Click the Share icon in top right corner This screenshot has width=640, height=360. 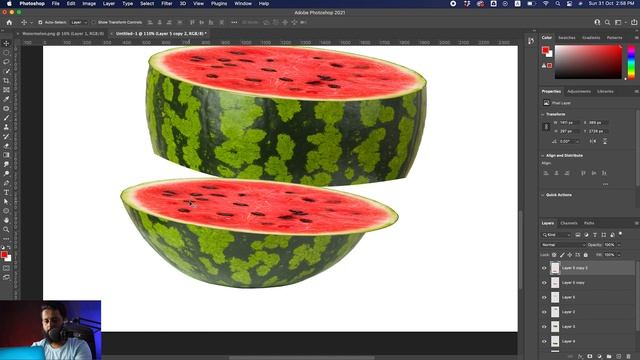[x=634, y=22]
